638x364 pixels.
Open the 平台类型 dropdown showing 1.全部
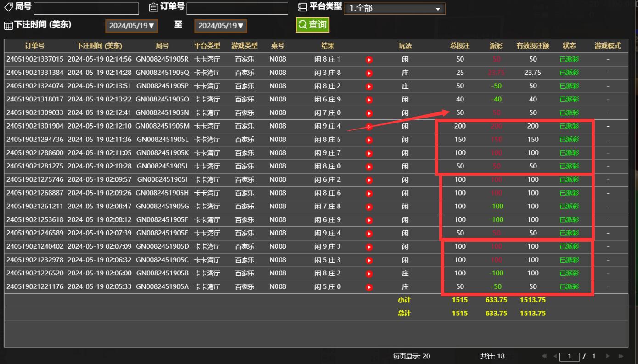click(394, 8)
